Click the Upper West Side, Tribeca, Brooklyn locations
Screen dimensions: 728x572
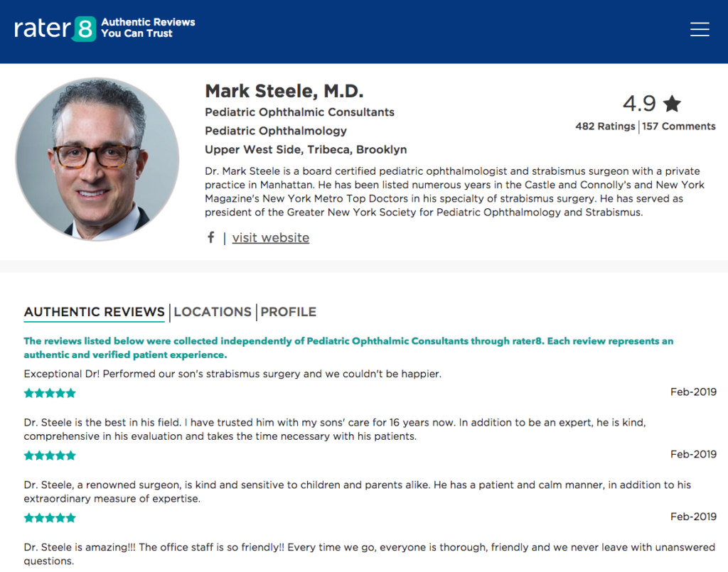306,149
